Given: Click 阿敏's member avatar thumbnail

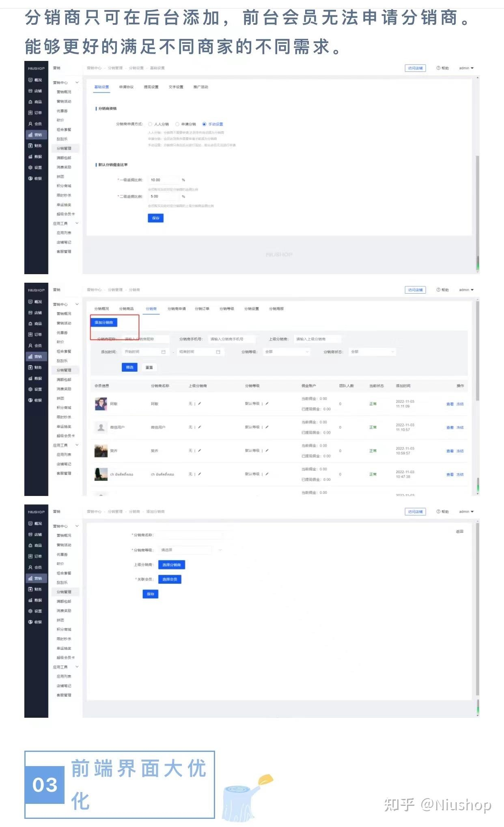Looking at the screenshot, I should point(101,404).
